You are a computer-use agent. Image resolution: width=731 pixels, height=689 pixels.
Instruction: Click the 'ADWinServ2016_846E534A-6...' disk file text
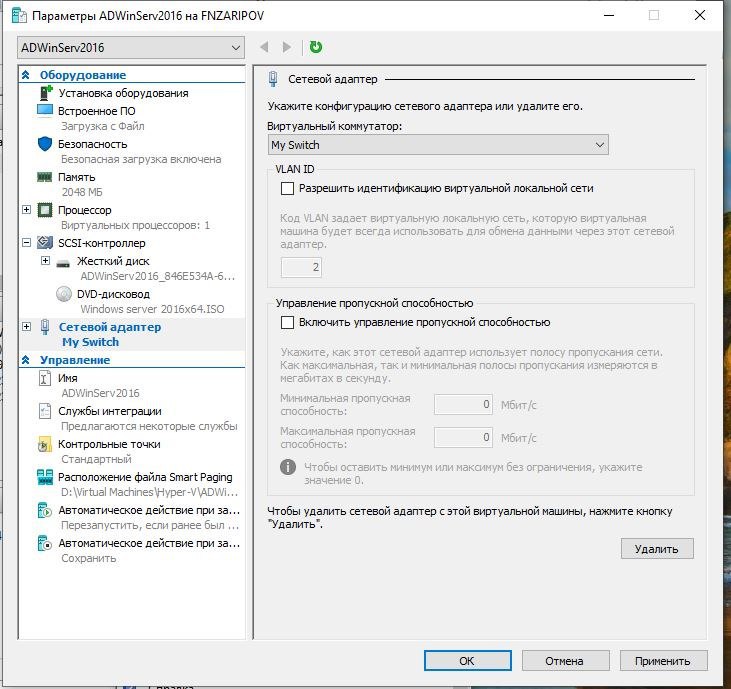pyautogui.click(x=157, y=276)
